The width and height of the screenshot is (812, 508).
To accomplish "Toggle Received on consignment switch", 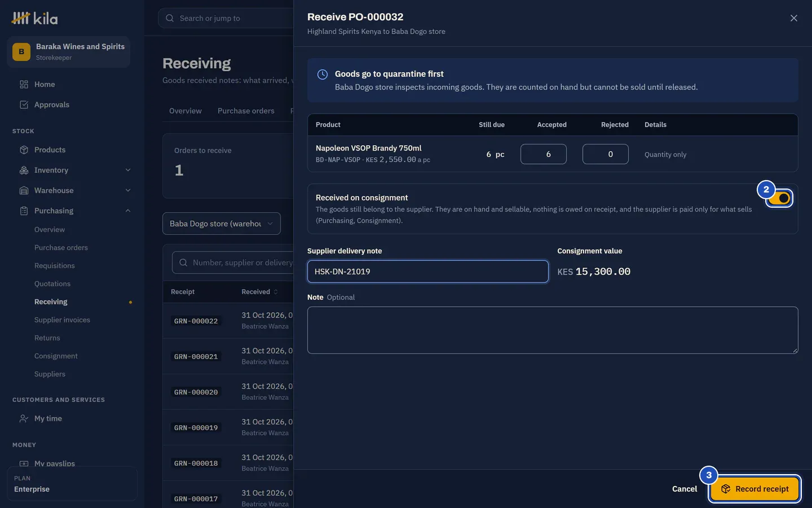I will [x=779, y=198].
